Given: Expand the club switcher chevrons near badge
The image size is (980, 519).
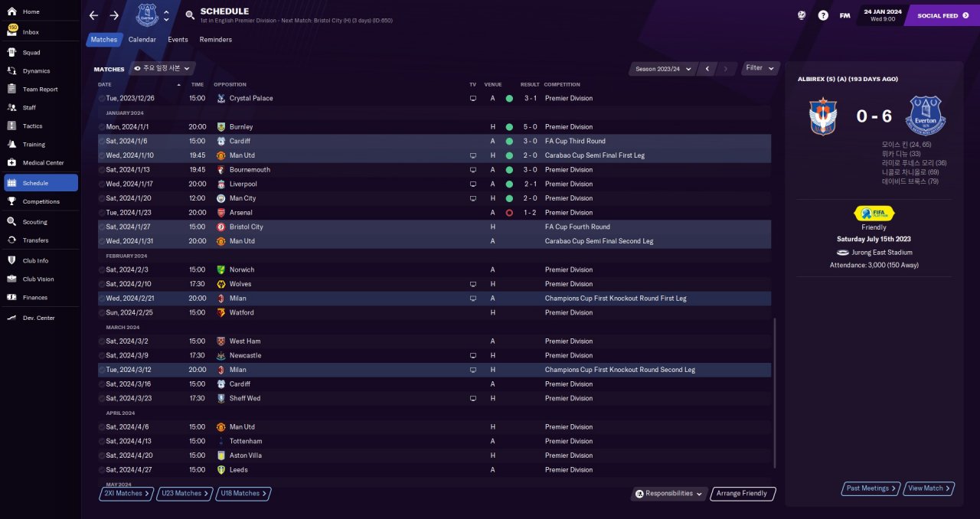Looking at the screenshot, I should (166, 15).
